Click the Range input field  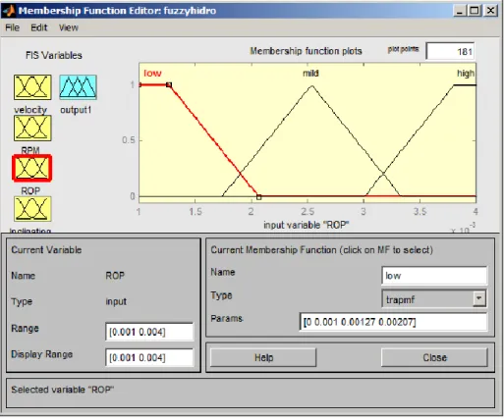pos(149,332)
